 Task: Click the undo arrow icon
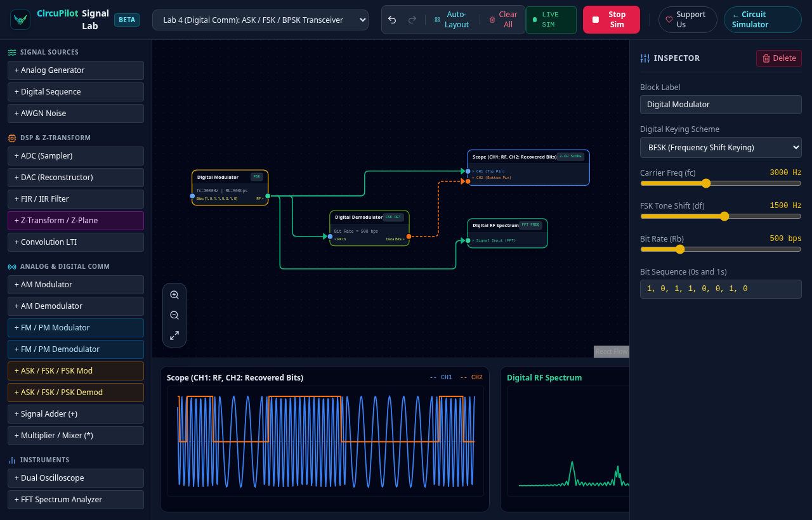click(x=392, y=20)
